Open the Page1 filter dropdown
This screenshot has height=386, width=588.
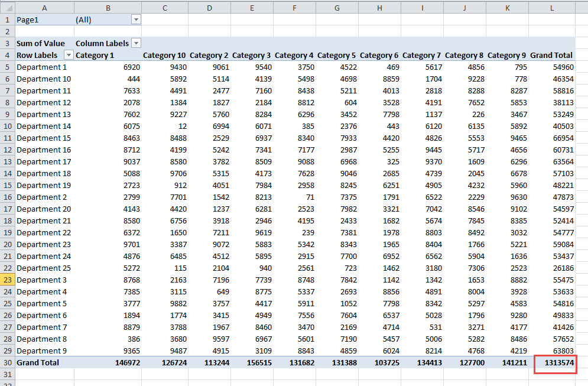coord(136,20)
